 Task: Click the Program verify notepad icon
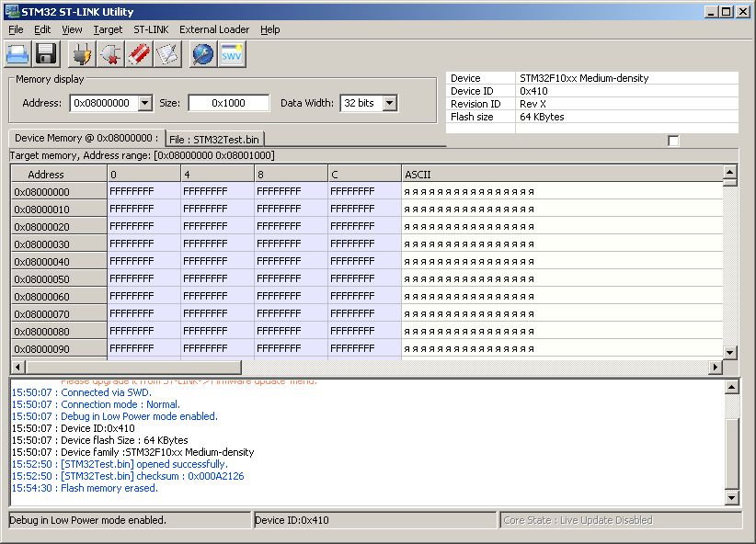[166, 54]
